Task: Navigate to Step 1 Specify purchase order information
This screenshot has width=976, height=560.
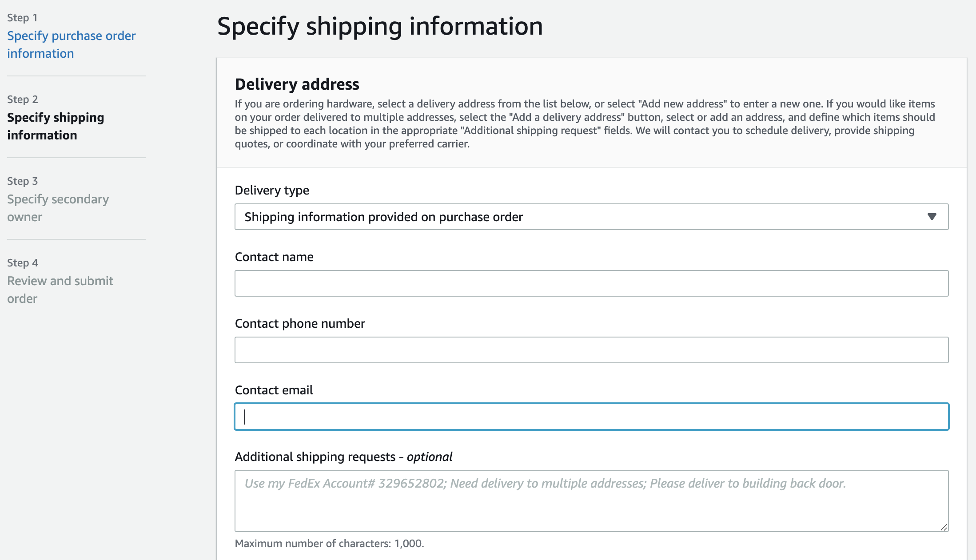Action: [71, 44]
